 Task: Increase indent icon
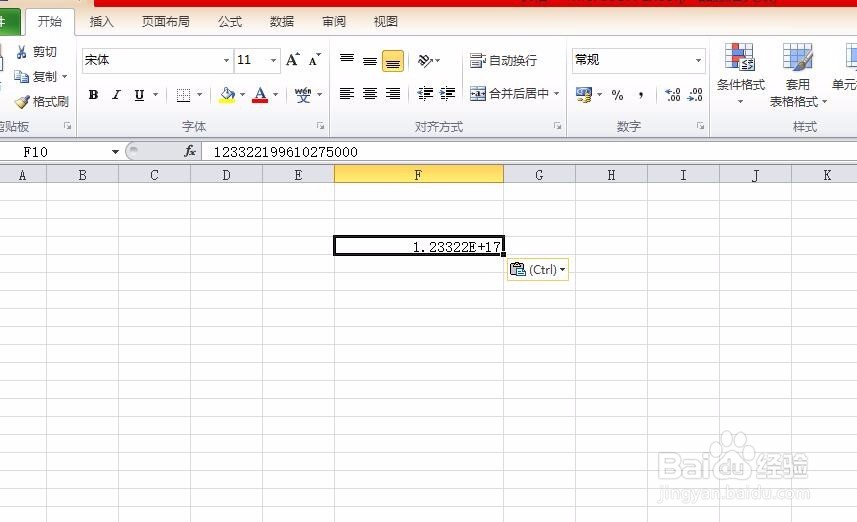pyautogui.click(x=447, y=94)
